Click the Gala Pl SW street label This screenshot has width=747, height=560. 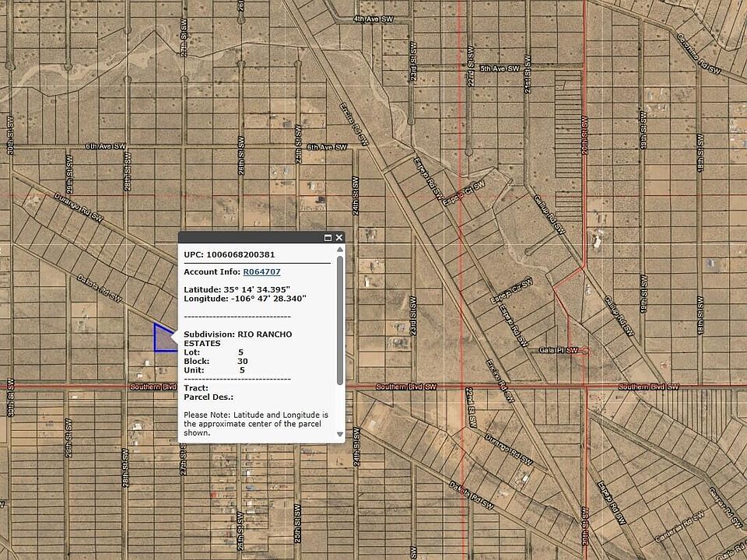tap(559, 350)
